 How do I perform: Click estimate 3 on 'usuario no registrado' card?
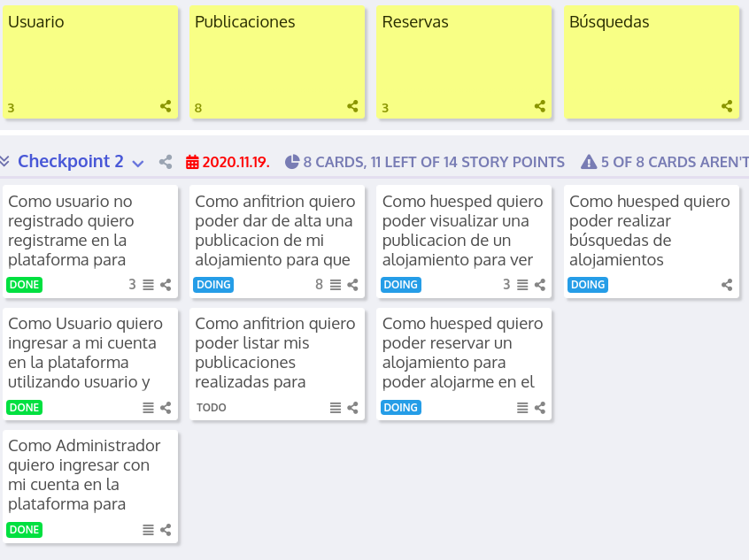tap(132, 285)
